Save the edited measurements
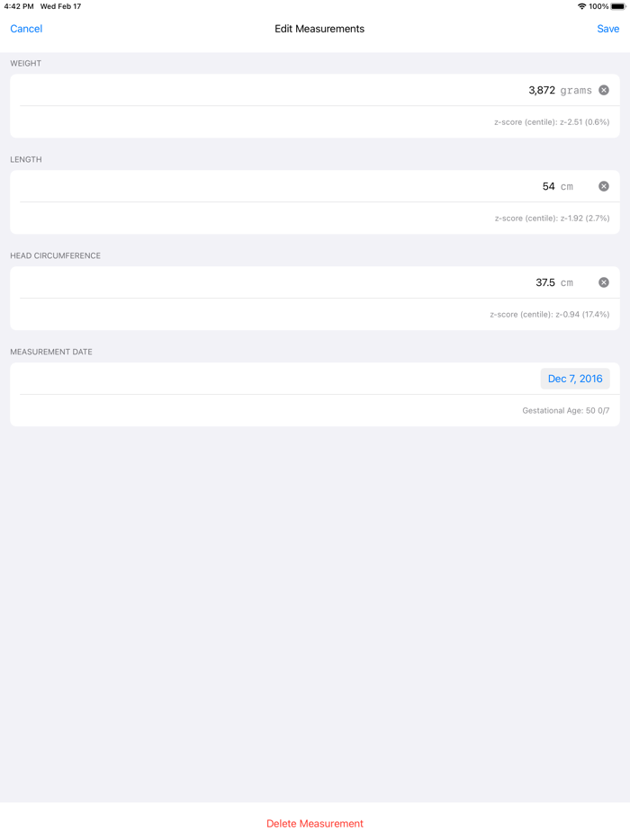The image size is (630, 840). pos(607,28)
